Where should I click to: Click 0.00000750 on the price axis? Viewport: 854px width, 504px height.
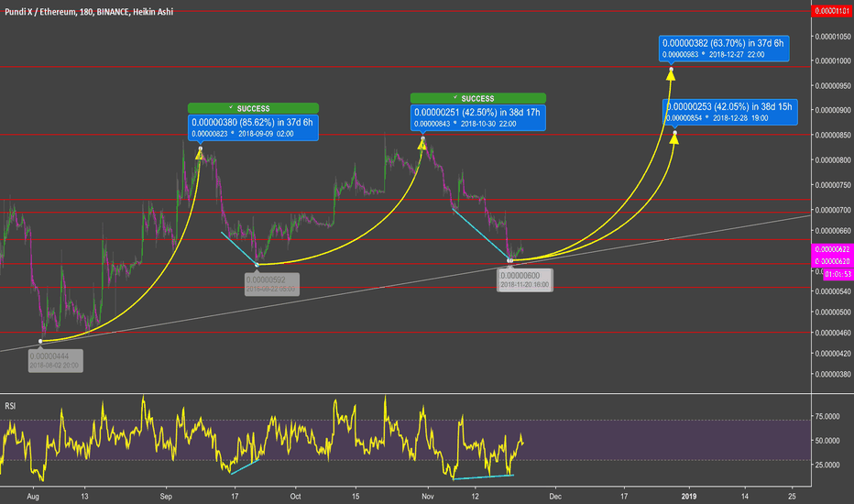(833, 185)
